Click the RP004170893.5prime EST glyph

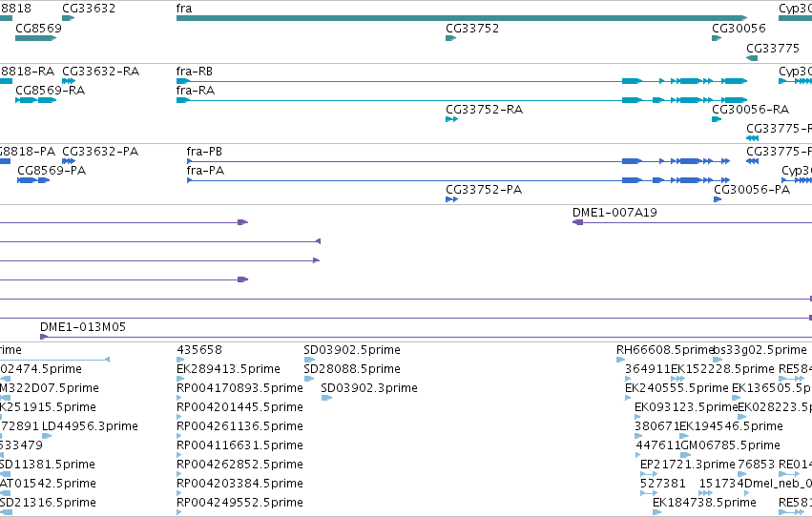[x=179, y=398]
